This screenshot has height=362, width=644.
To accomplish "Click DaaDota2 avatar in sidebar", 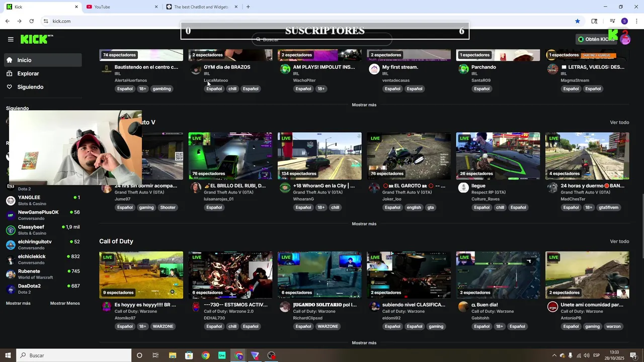I will [11, 289].
